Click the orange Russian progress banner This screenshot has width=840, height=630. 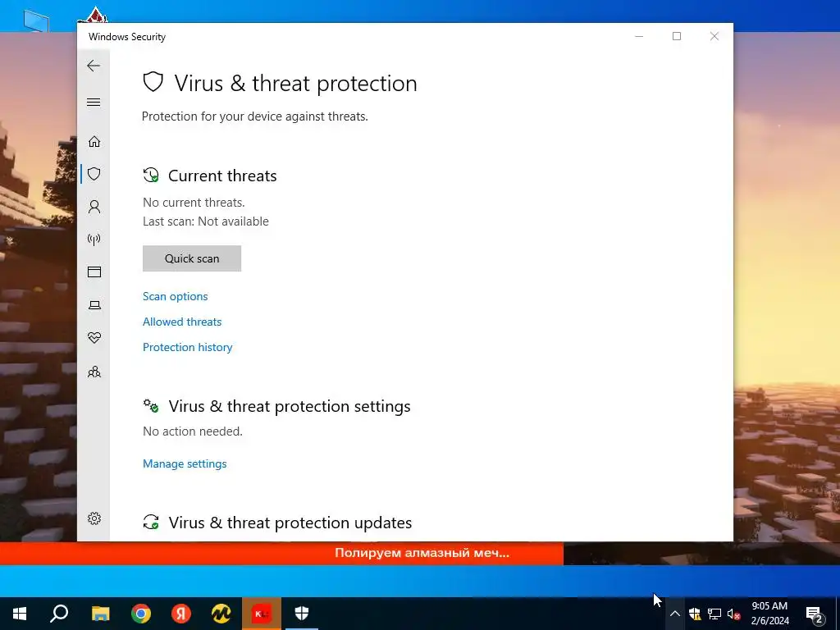click(282, 553)
